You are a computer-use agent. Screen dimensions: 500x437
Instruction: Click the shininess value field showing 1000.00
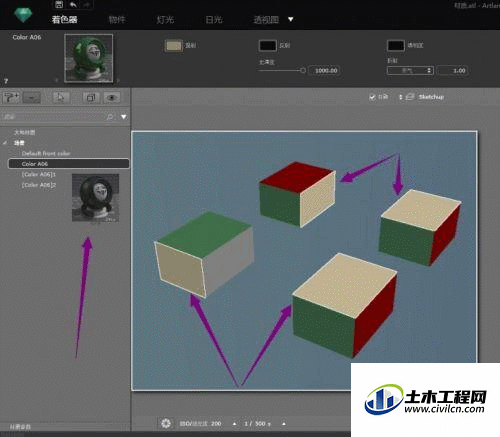325,70
